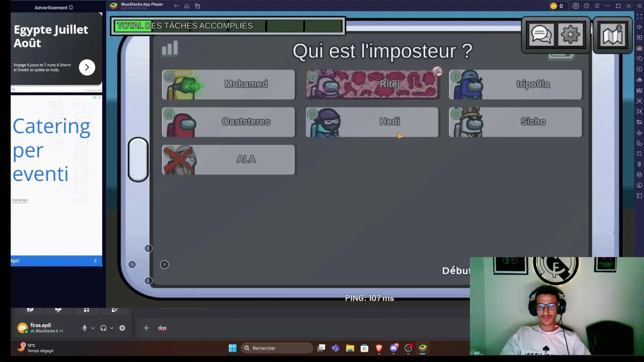
Task: Click the total tasks progress bar
Action: click(228, 26)
